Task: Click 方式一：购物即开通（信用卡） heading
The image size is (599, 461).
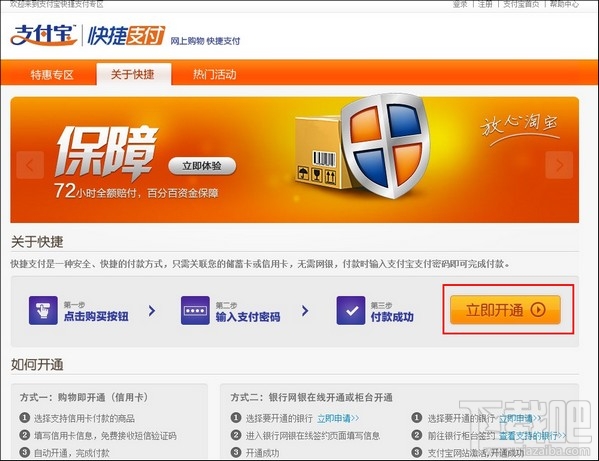Action: coord(84,397)
